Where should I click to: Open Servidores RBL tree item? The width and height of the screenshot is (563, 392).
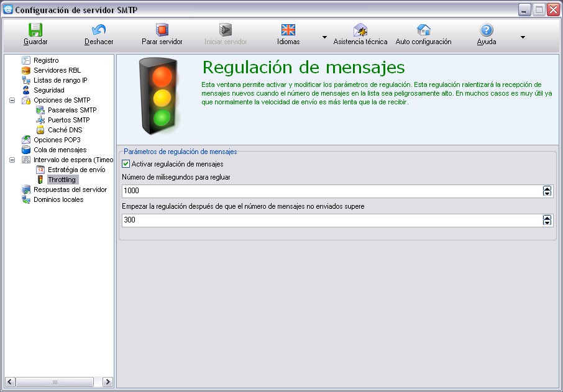point(57,70)
